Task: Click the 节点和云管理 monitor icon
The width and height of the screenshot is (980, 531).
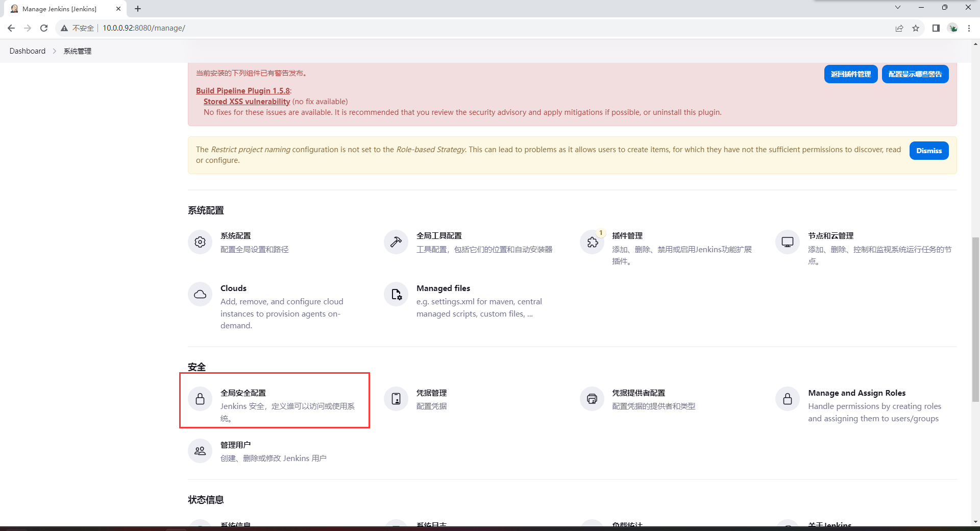Action: point(788,242)
